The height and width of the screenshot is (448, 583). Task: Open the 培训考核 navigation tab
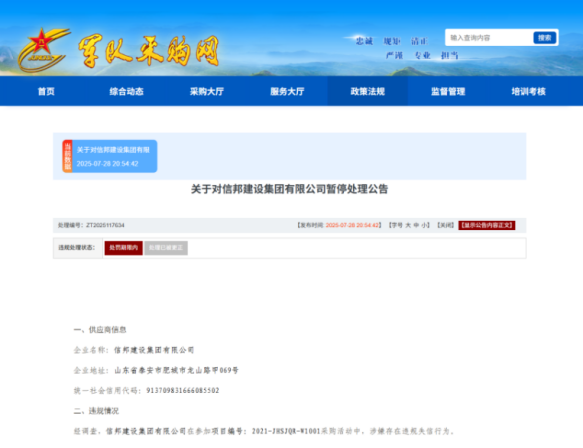pos(528,91)
